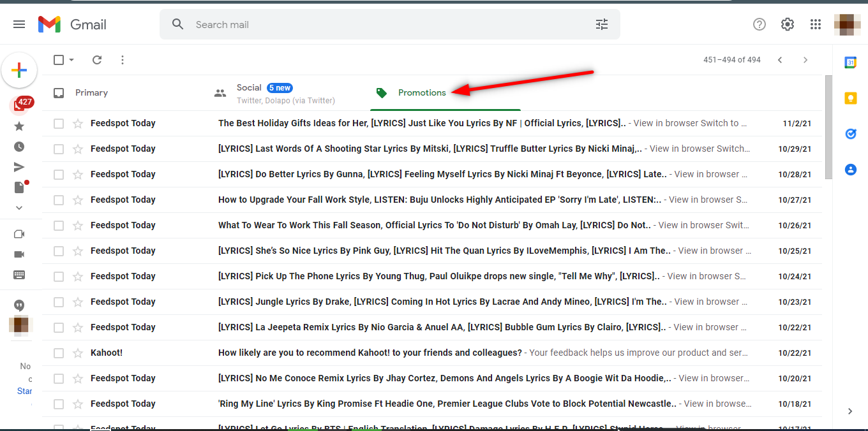Open Google Calendar in the right sidebar
Viewport: 868px width, 431px height.
pos(851,62)
